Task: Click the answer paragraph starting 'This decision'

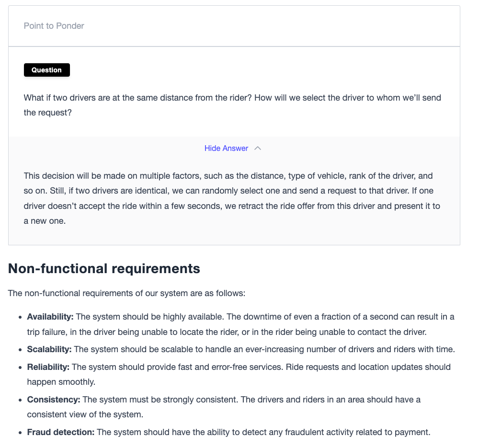Action: pos(232,198)
